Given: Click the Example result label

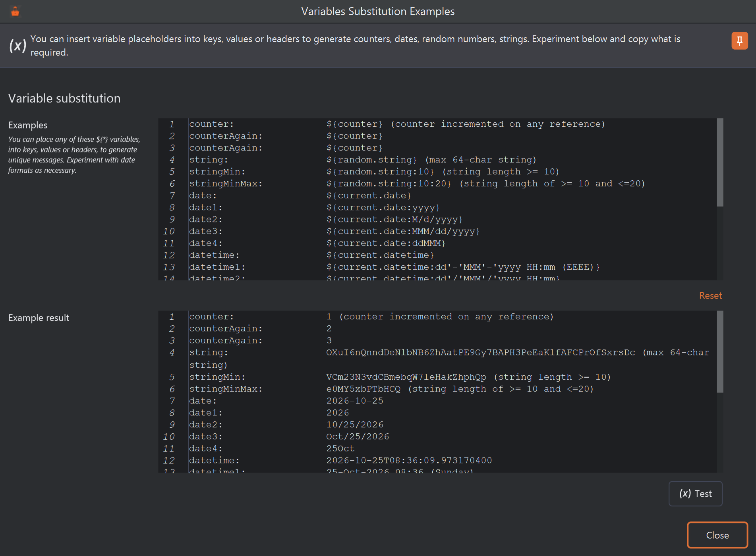Looking at the screenshot, I should click(x=39, y=318).
